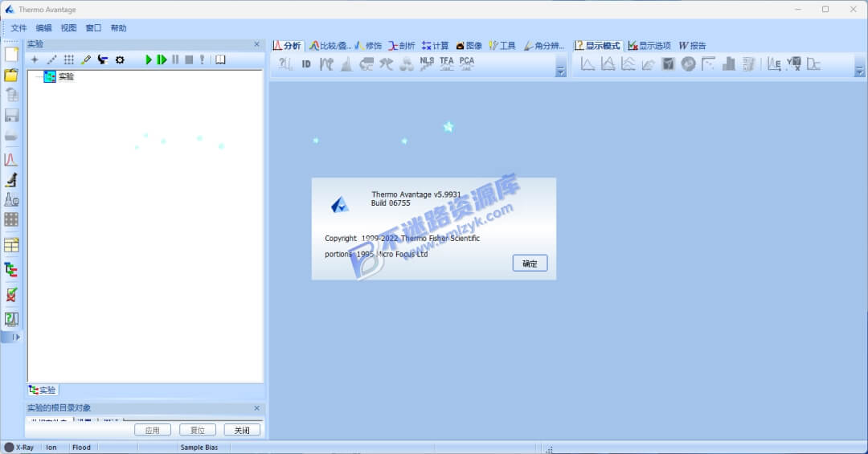Open the 帮助 menu
868x454 pixels.
pos(118,28)
